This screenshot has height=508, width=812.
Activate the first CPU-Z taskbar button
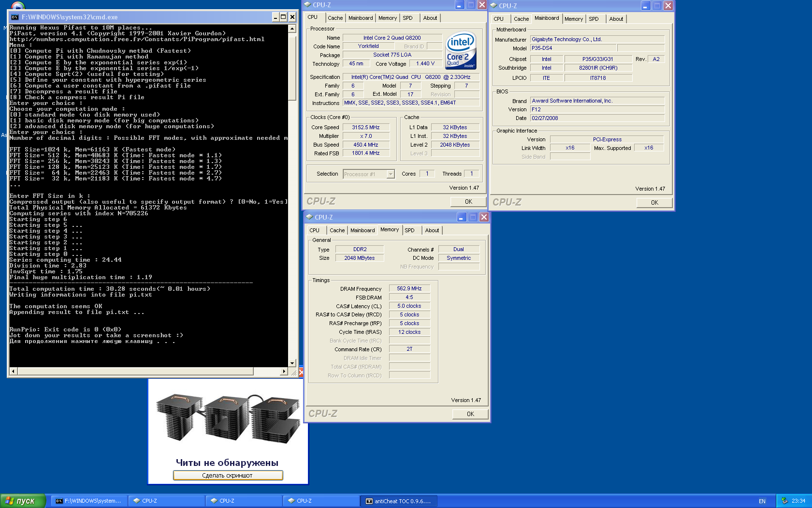coord(167,501)
